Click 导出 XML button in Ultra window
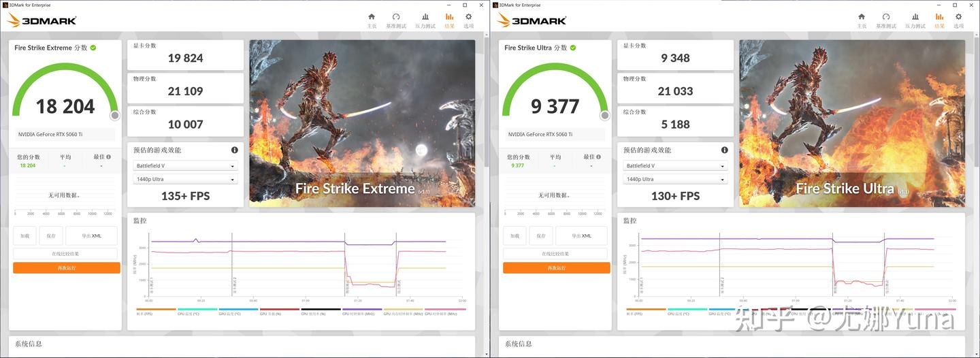The image size is (980, 358). click(x=581, y=236)
